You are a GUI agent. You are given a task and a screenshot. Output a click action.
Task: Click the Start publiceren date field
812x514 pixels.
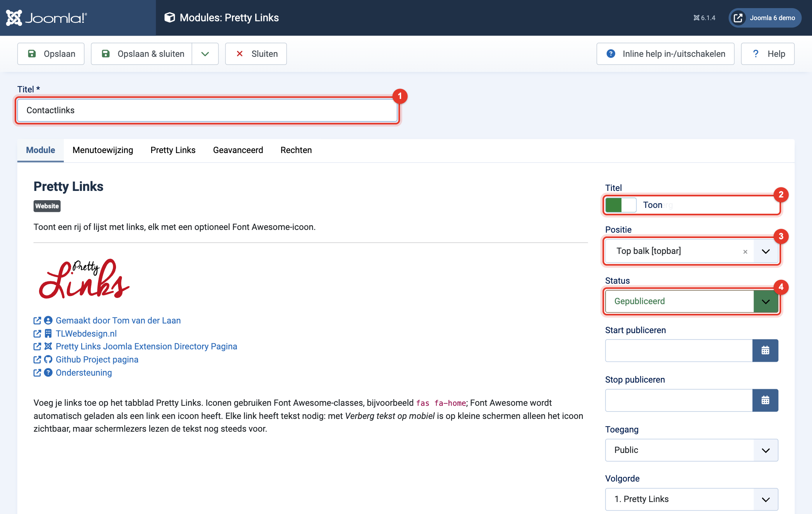679,351
